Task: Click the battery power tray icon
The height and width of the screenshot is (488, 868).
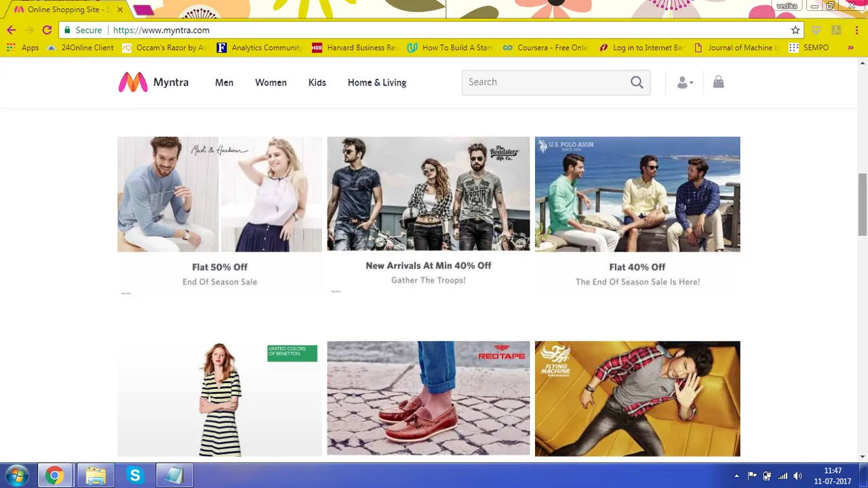Action: point(767,476)
